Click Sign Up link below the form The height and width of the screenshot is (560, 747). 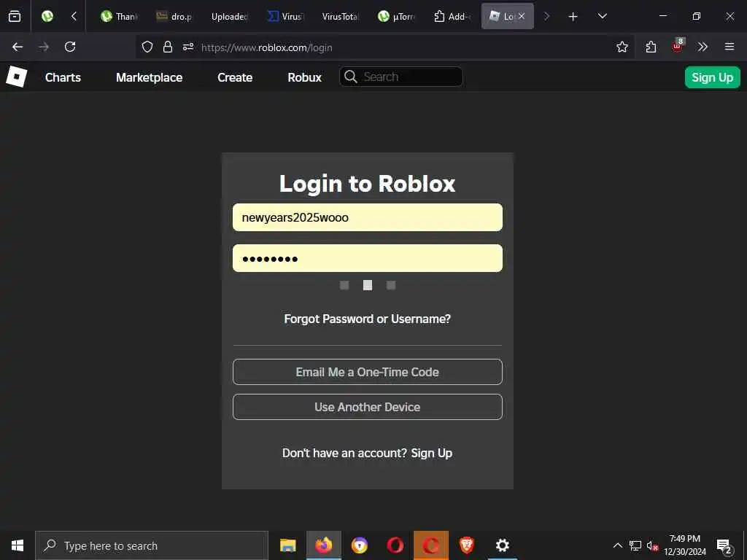pos(432,453)
